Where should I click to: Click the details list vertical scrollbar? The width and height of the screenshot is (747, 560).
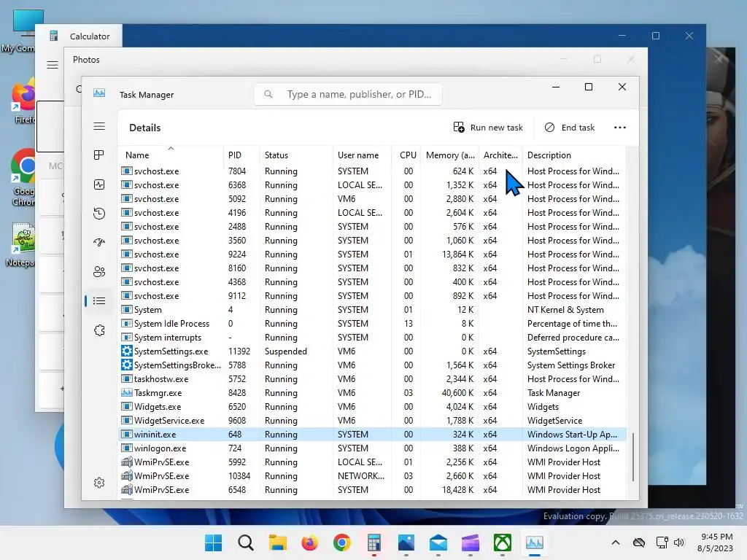632,456
